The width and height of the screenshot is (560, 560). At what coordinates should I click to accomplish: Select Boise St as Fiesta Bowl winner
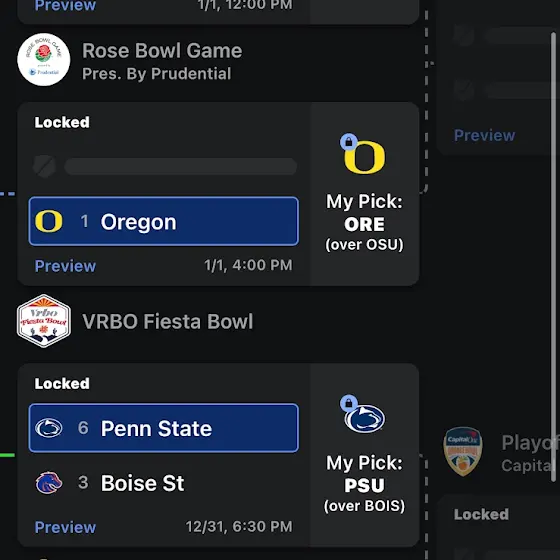pos(164,482)
